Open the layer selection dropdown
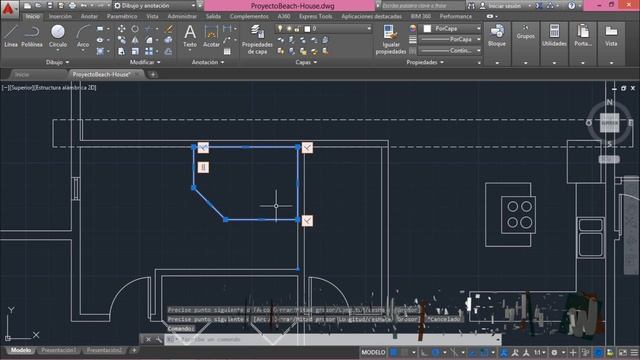Image resolution: width=640 pixels, height=360 pixels. (324, 29)
